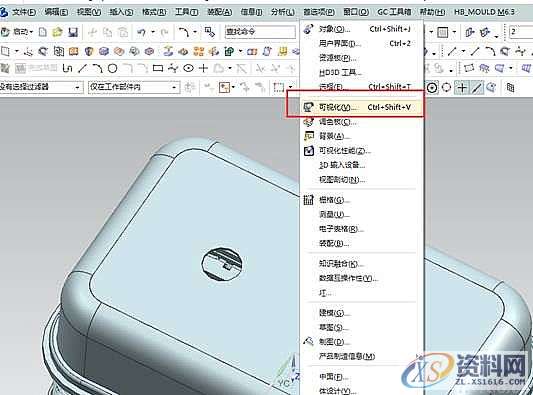The width and height of the screenshot is (533, 395).
Task: Select the sketch Rectangle tool icon
Action: click(x=158, y=69)
